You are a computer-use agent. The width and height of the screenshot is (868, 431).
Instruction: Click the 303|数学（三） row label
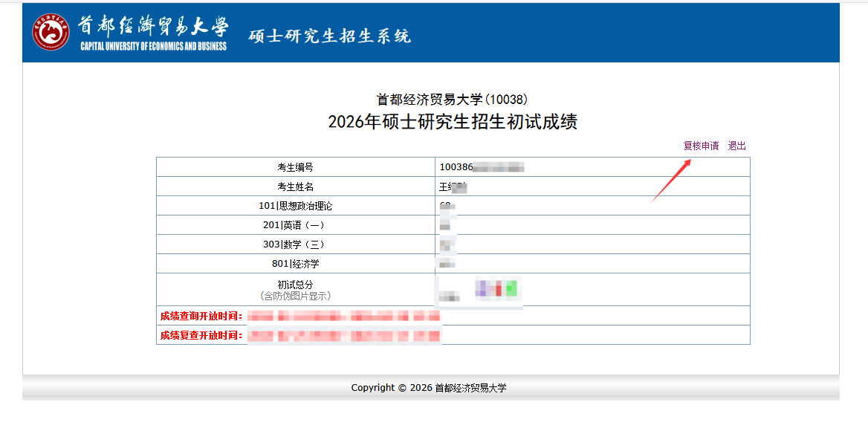click(x=295, y=244)
